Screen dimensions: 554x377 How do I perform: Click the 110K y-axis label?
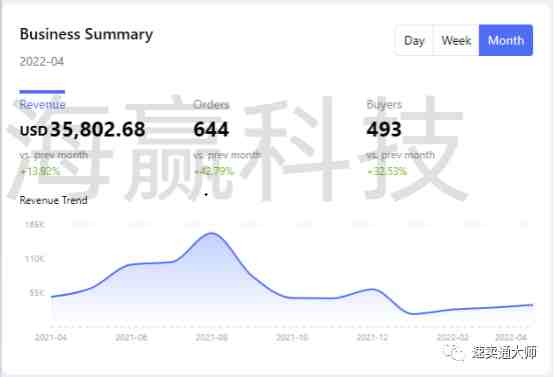pyautogui.click(x=34, y=259)
